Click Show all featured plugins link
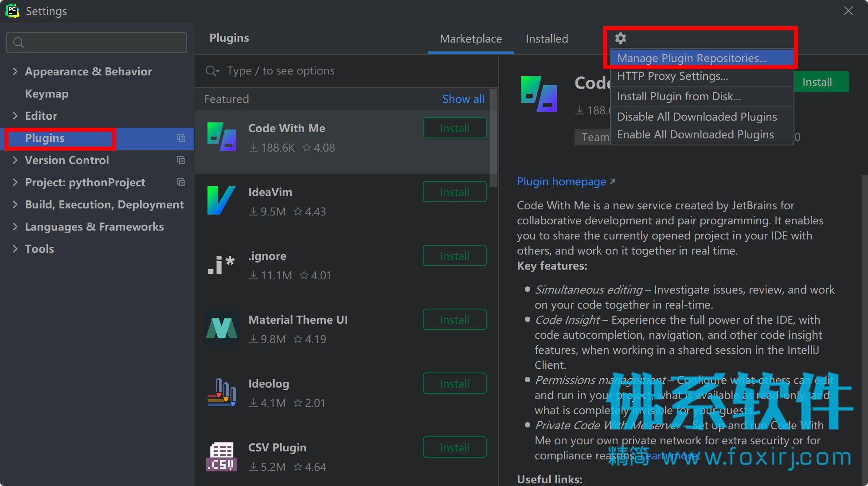The height and width of the screenshot is (486, 868). [463, 99]
